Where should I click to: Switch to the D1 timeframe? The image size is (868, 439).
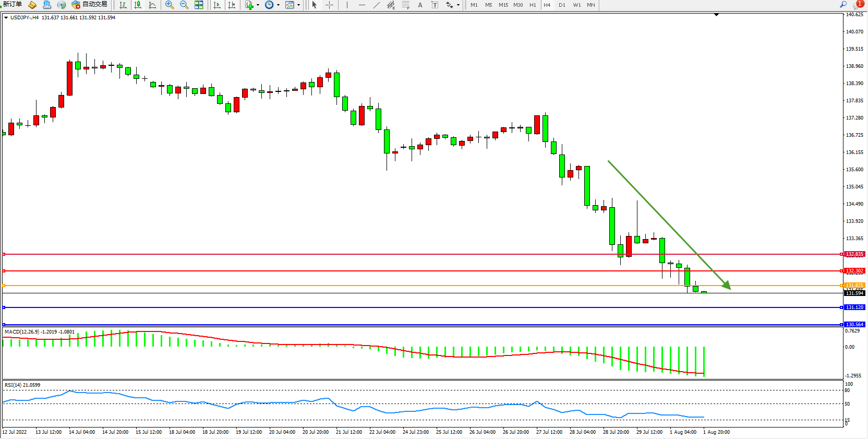click(x=562, y=5)
